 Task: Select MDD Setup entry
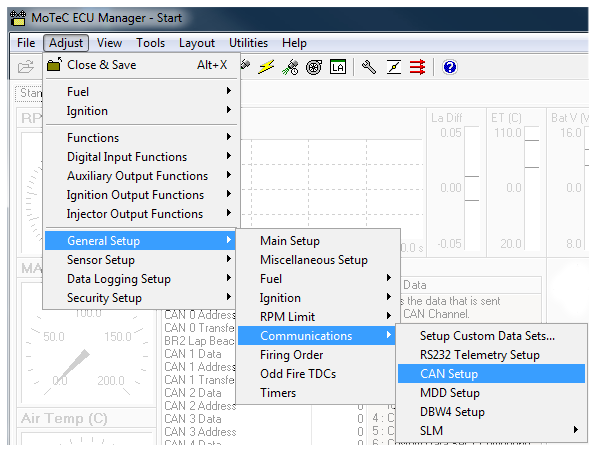click(x=491, y=393)
